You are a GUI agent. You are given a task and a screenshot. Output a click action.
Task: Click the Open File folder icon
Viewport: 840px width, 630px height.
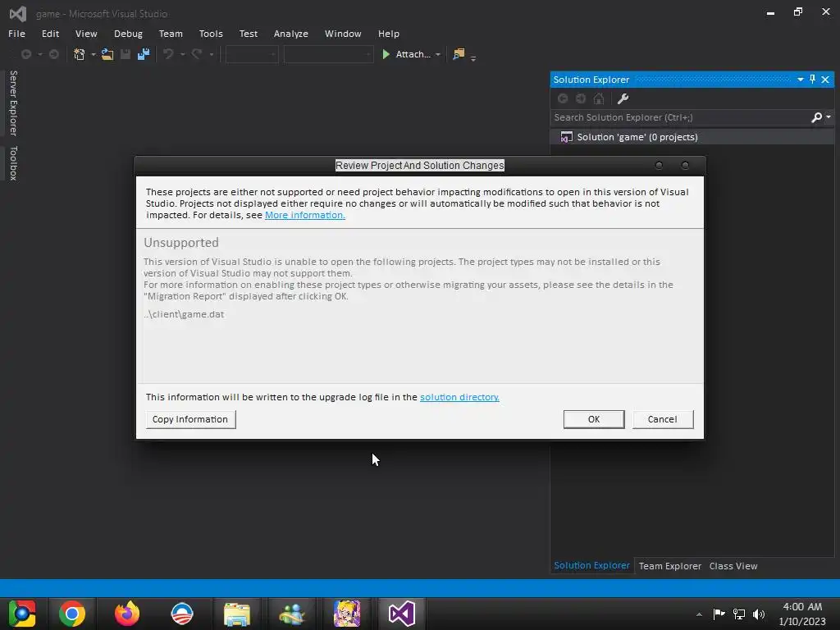tap(107, 54)
